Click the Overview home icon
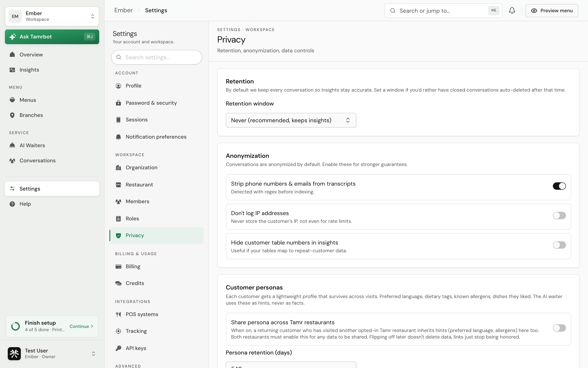Image resolution: width=588 pixels, height=368 pixels. 12,54
